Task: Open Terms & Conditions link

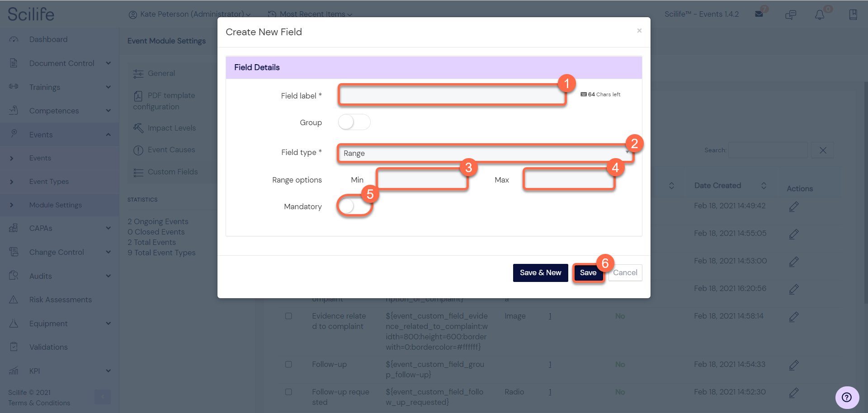Action: click(39, 403)
